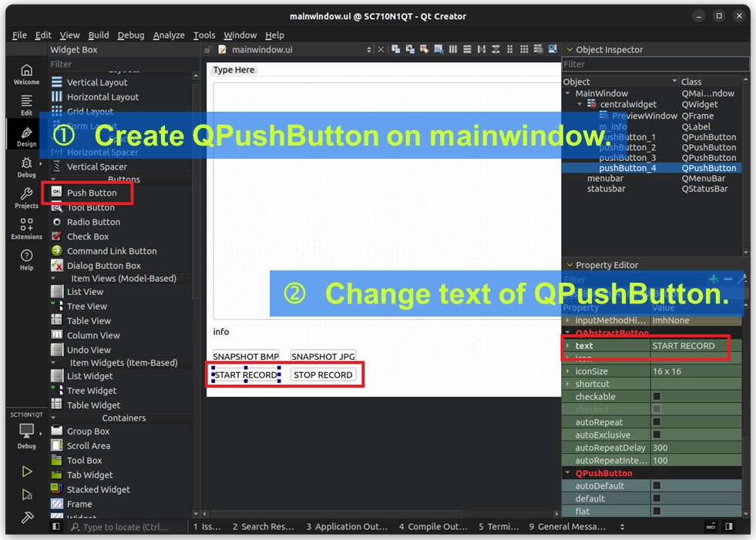The width and height of the screenshot is (756, 540).
Task: Open the Build menu
Action: 99,35
